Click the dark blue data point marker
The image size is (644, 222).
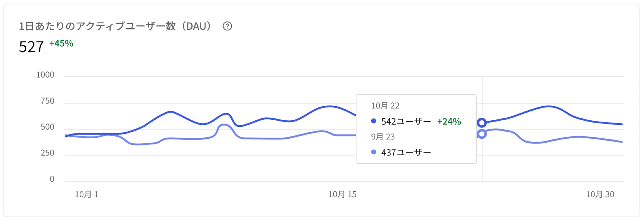pos(482,123)
